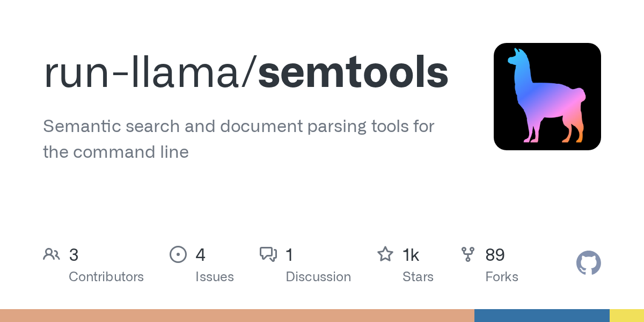Click the blue language bar segment
644x322 pixels.
(x=541, y=316)
